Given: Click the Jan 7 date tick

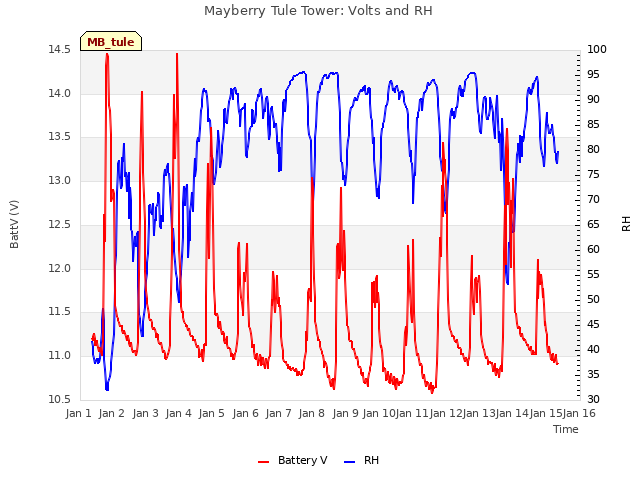Looking at the screenshot, I should (278, 413).
